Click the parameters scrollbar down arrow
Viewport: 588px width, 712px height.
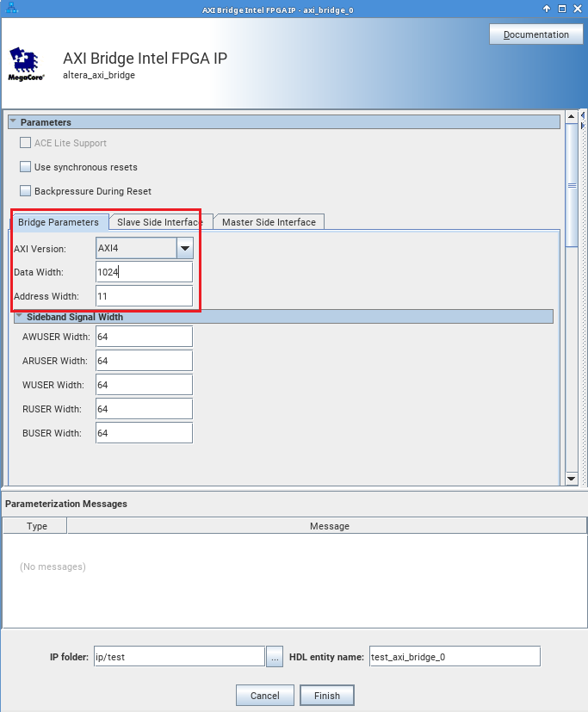[x=571, y=478]
